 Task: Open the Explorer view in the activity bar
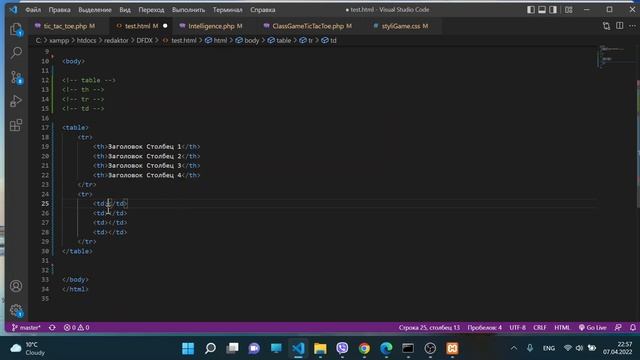16,29
